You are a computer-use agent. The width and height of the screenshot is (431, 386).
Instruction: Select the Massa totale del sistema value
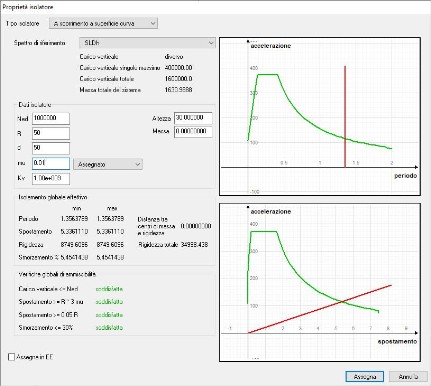pos(178,90)
